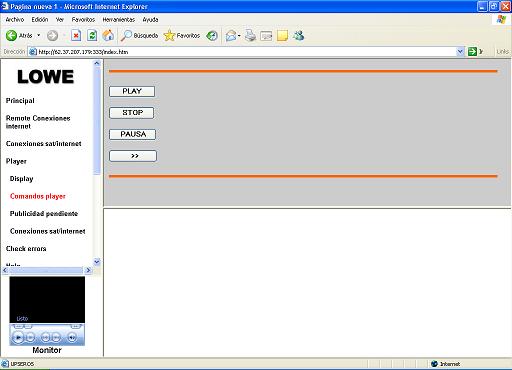
Task: Click the History toolbar icon
Action: point(212,35)
